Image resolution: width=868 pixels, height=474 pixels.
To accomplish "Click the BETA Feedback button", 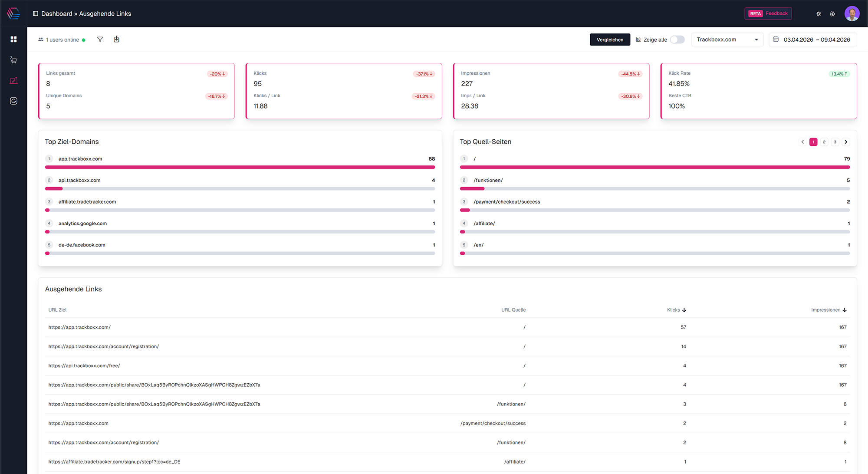I will [768, 13].
